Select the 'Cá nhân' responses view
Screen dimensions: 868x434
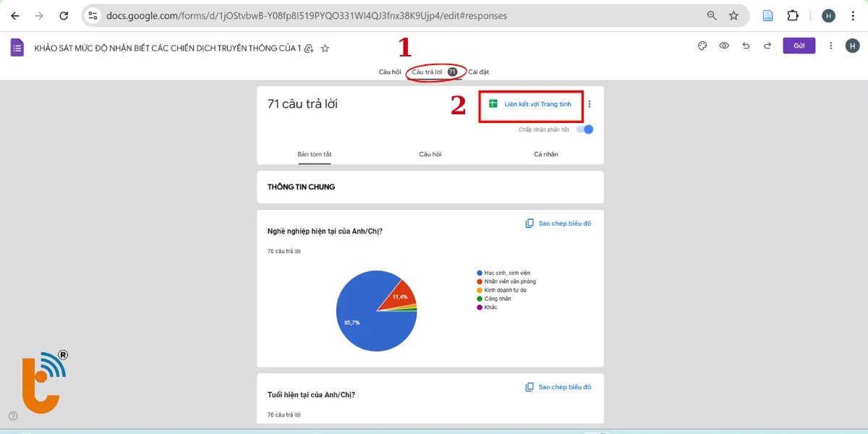(545, 154)
